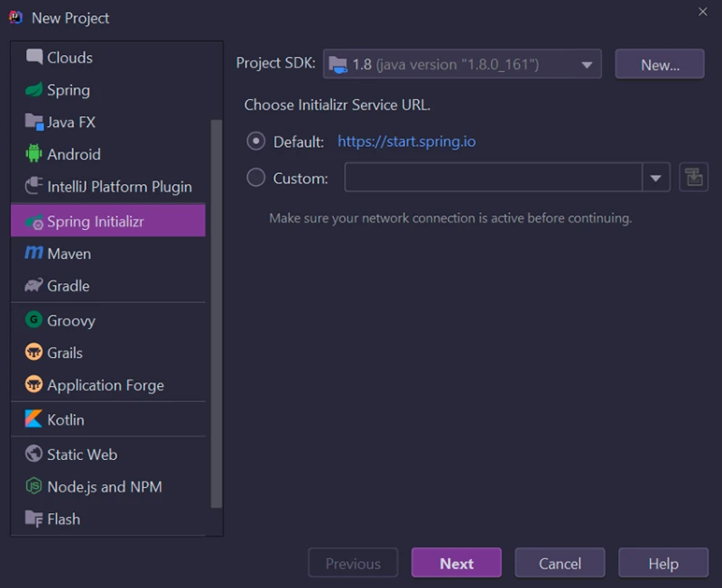
Task: Click the Gradle elephant icon
Action: click(33, 285)
